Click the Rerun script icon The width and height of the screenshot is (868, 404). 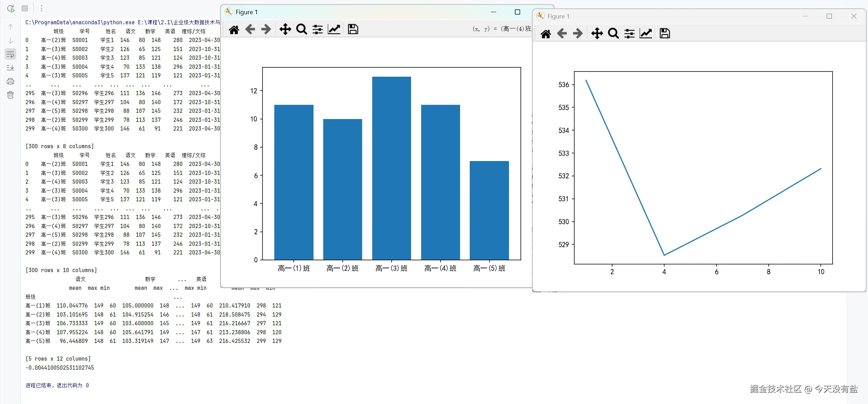pos(11,8)
